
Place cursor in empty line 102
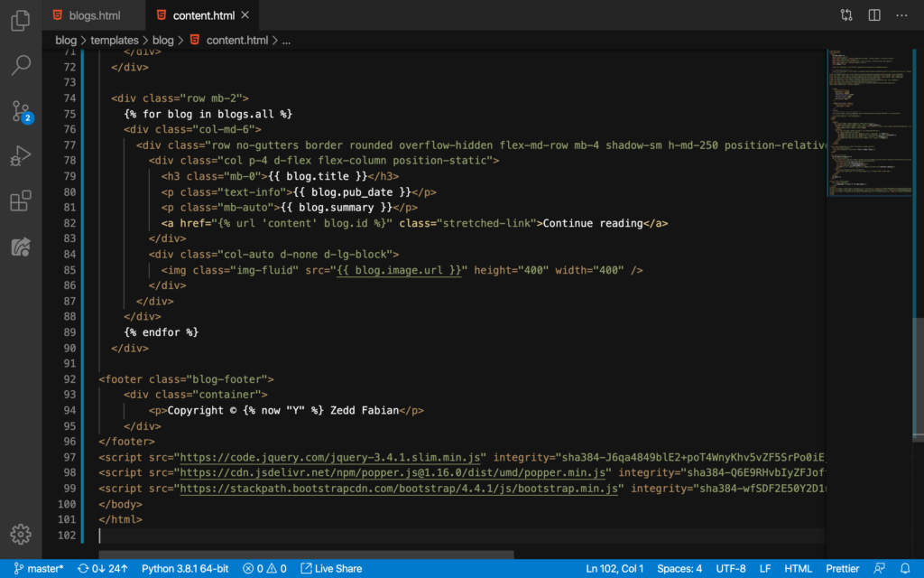462,536
